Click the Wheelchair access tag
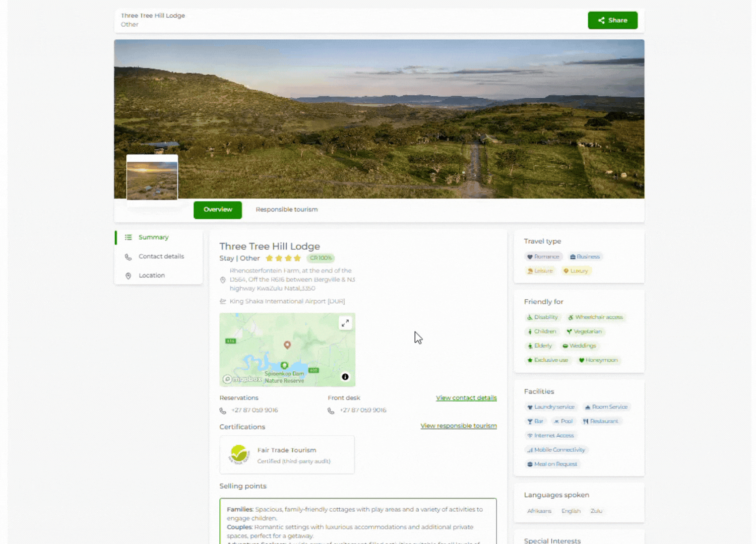Screen dimensions: 756x544 [x=596, y=317]
